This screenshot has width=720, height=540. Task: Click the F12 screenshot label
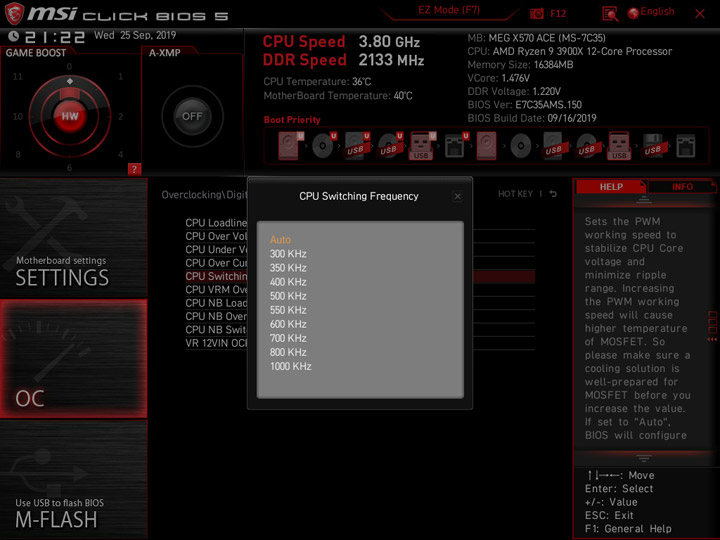[x=557, y=14]
